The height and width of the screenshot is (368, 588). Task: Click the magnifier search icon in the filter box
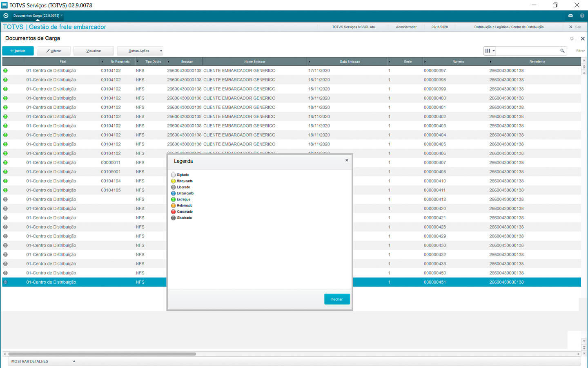pos(562,51)
